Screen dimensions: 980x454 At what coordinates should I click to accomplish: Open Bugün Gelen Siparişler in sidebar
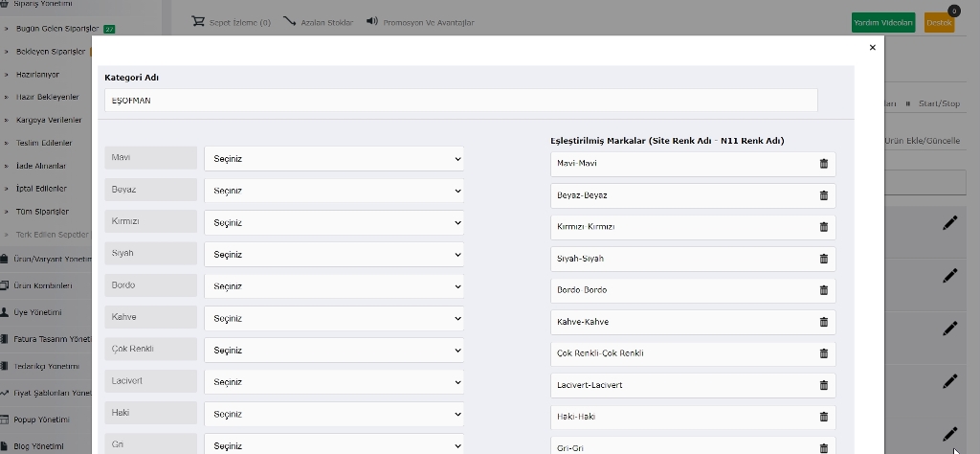point(57,29)
